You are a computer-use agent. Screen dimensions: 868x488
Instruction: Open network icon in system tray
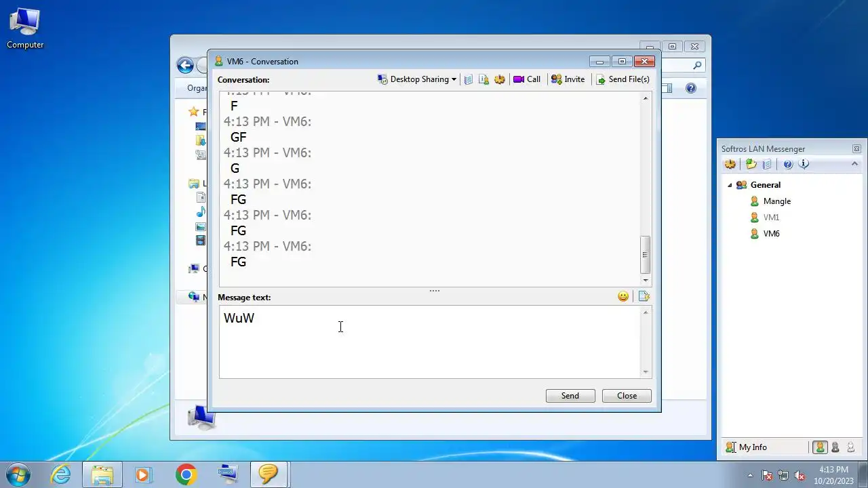(x=783, y=475)
